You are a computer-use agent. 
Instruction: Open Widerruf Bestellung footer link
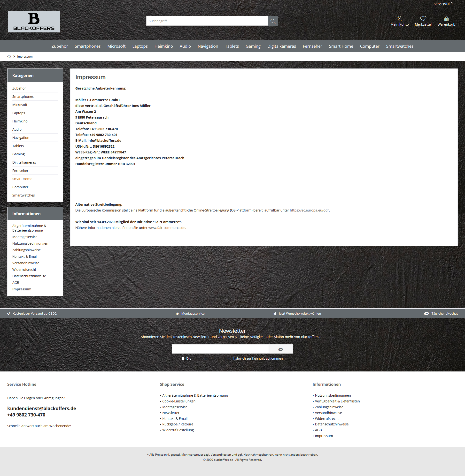pos(178,430)
